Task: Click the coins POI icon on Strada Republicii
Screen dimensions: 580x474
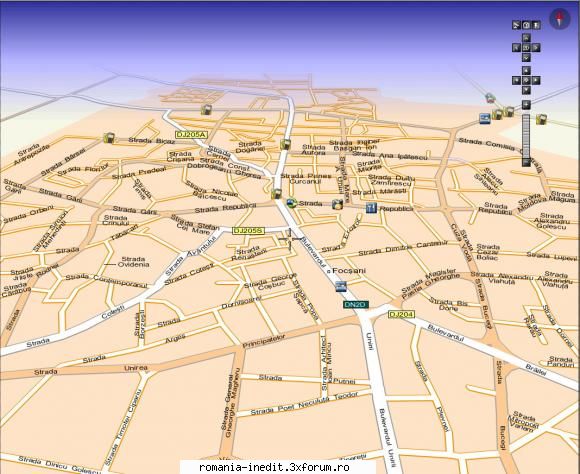Action: pos(337,204)
